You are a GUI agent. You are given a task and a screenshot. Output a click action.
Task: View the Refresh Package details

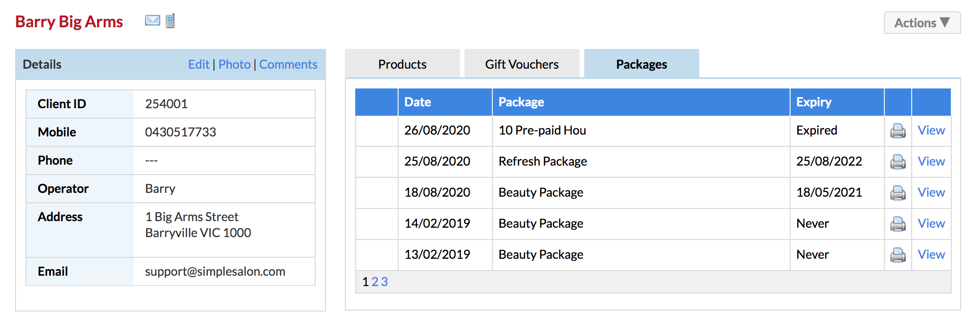[931, 161]
